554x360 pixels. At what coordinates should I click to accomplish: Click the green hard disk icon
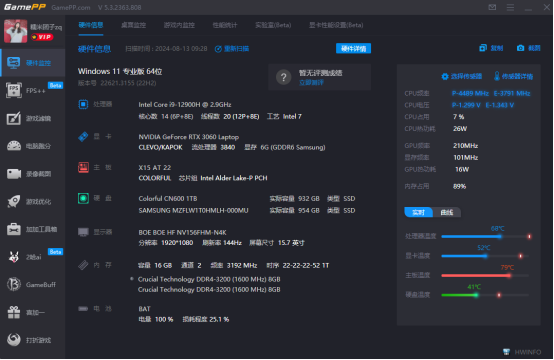pyautogui.click(x=83, y=198)
